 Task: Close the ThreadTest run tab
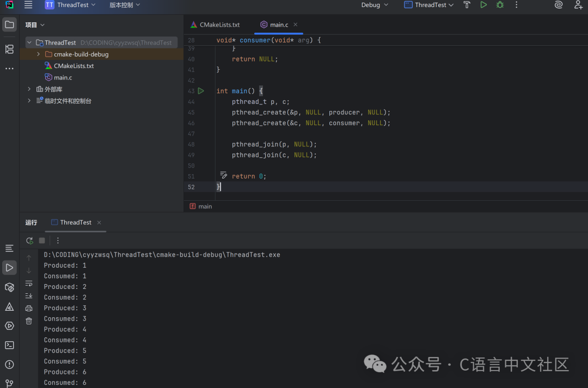point(99,223)
